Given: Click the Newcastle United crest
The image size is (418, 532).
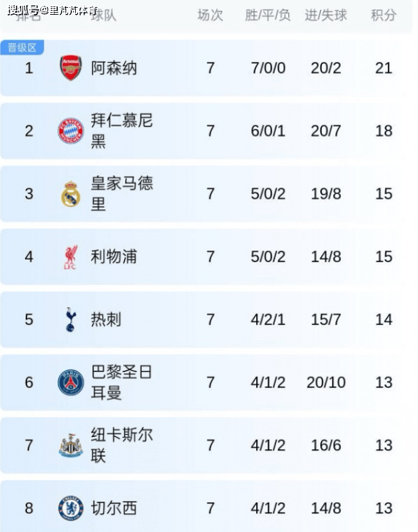Looking at the screenshot, I should (71, 445).
